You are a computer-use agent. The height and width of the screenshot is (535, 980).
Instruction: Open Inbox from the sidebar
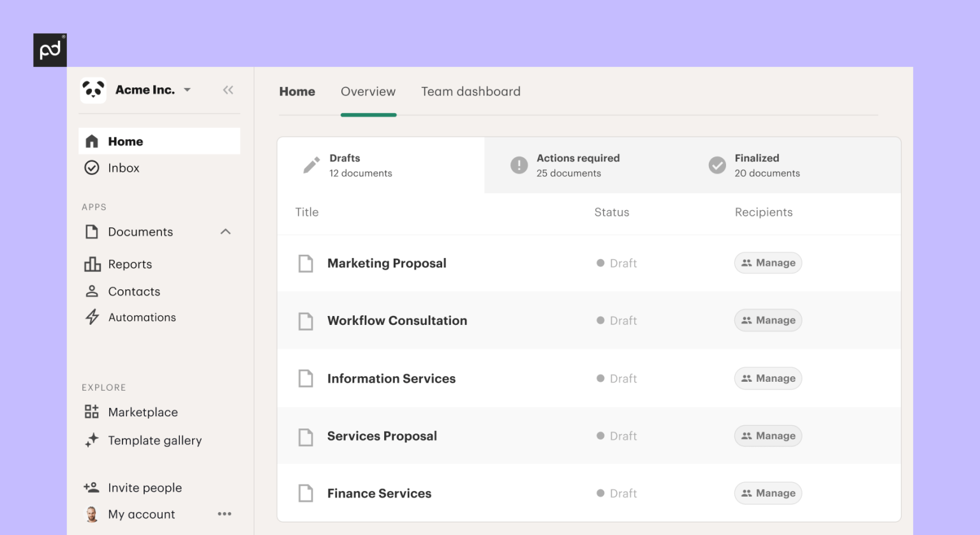pyautogui.click(x=123, y=168)
